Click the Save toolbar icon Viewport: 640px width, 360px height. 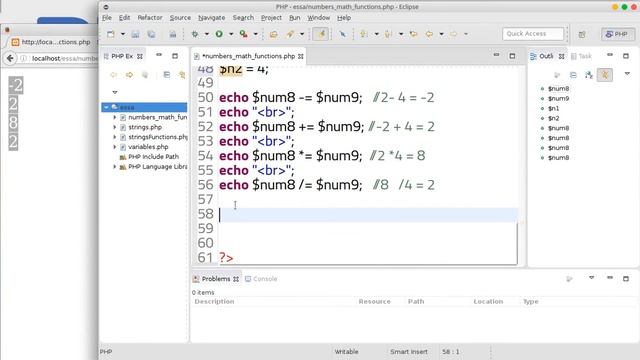click(x=136, y=34)
